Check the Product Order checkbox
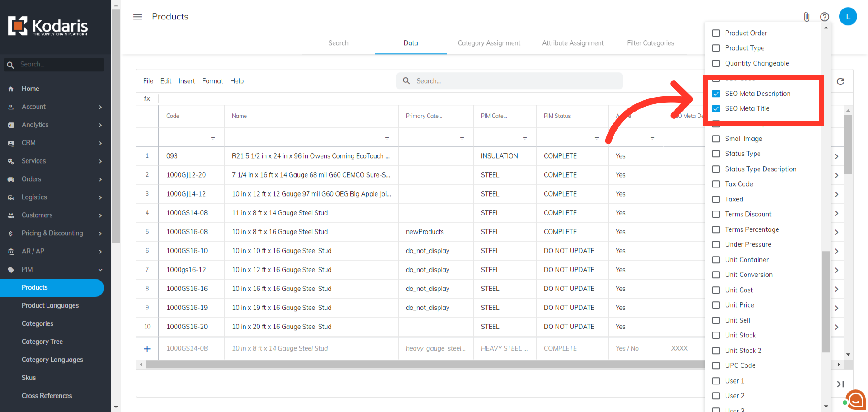 click(716, 33)
